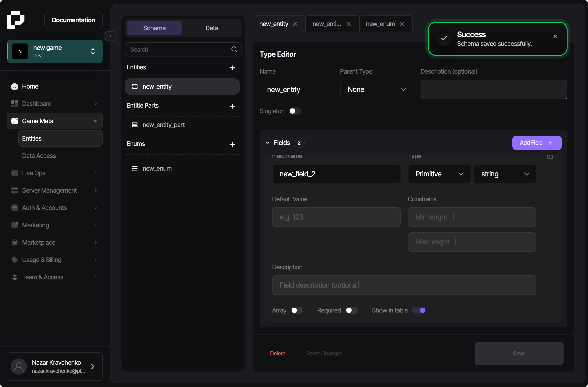Viewport: 588px width, 387px height.
Task: Enable the Singleton toggle
Action: (x=295, y=111)
